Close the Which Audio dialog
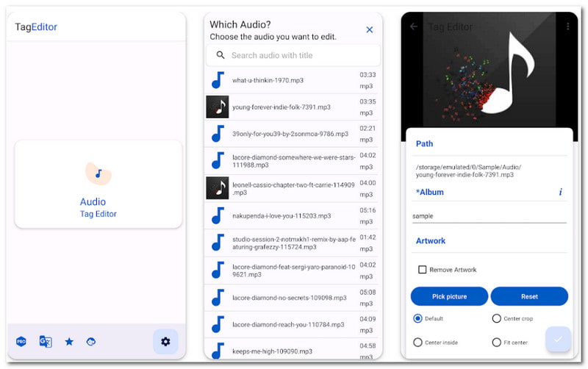This screenshot has height=369, width=588. pyautogui.click(x=370, y=29)
